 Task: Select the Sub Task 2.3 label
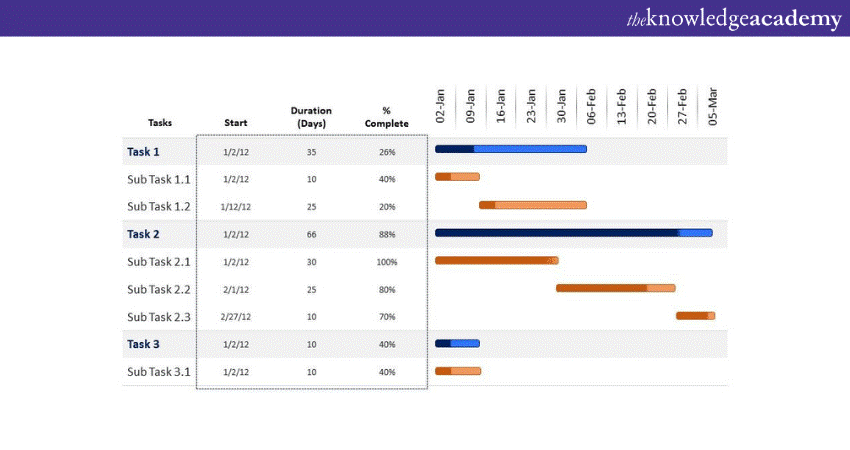click(158, 317)
